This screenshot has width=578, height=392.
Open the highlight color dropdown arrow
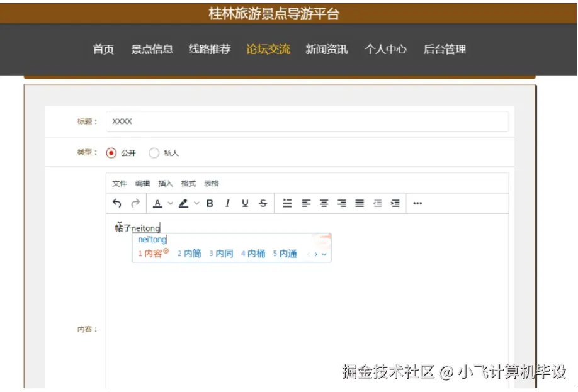pos(196,203)
